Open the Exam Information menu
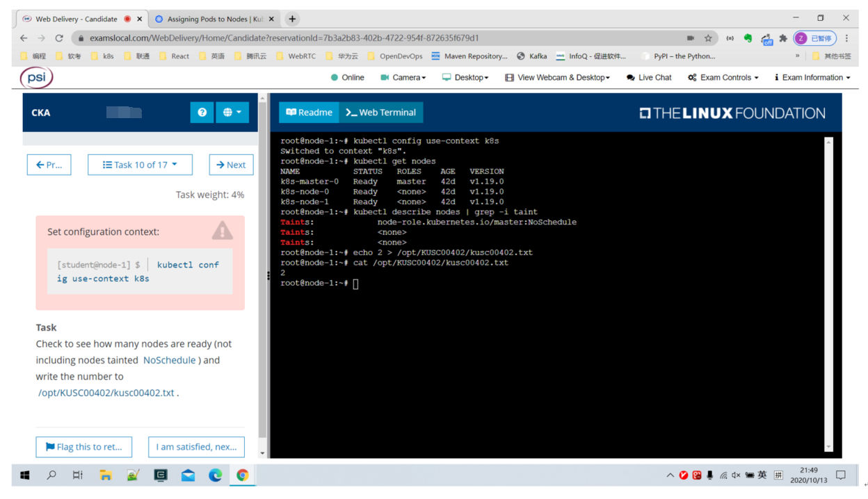This screenshot has width=868, height=499. point(812,77)
